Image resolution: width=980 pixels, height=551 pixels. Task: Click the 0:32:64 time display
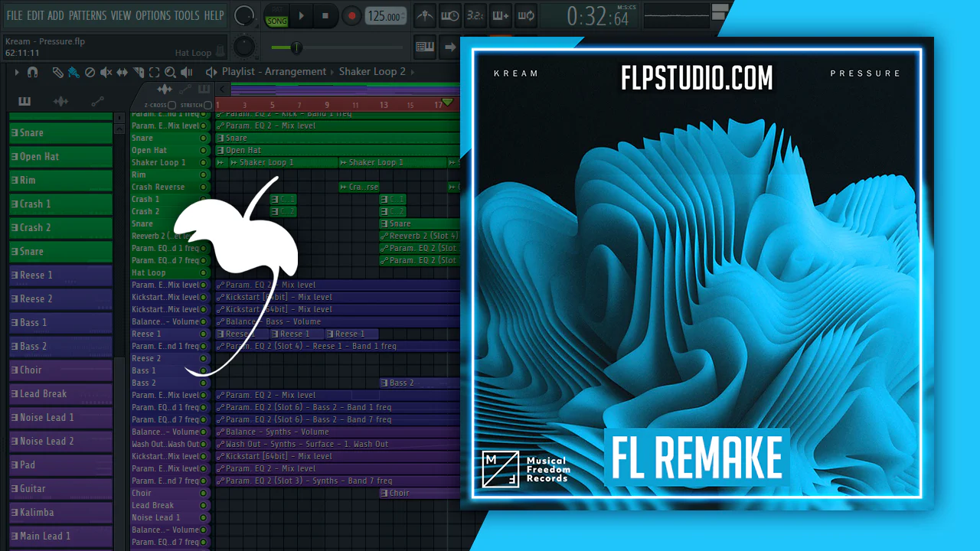coord(598,15)
